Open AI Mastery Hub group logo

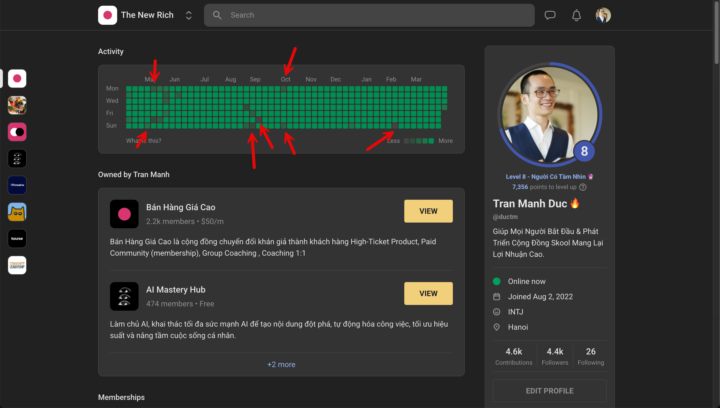tap(124, 296)
